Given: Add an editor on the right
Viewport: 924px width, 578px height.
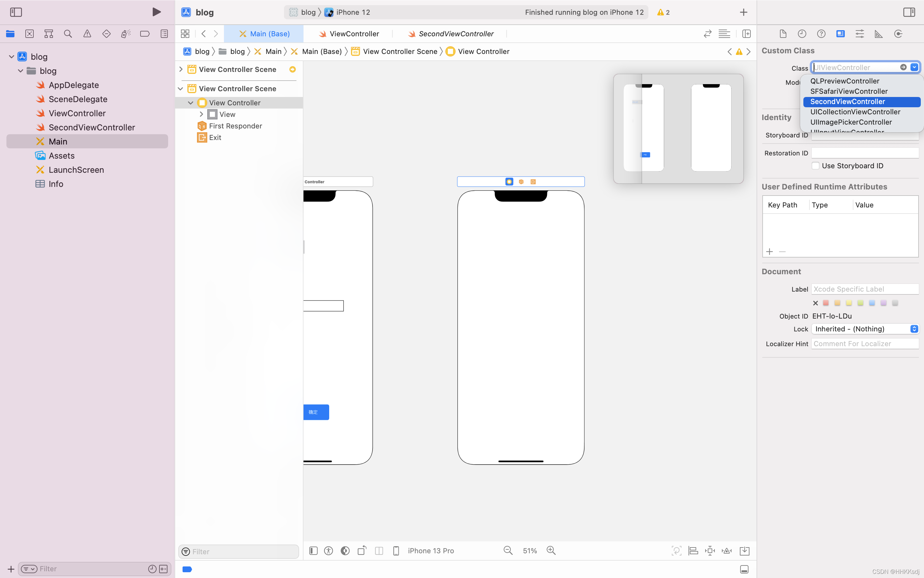Looking at the screenshot, I should point(747,34).
